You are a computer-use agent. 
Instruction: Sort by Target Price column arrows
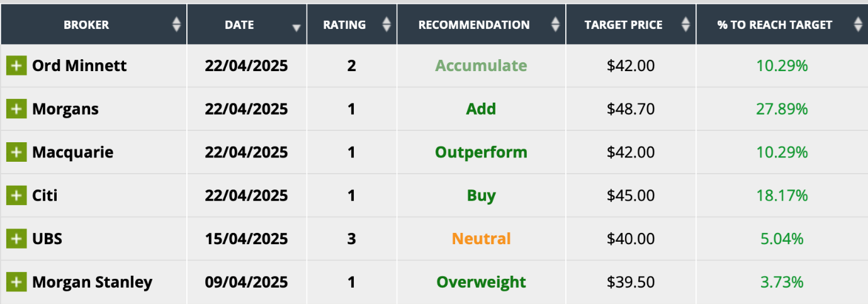685,25
